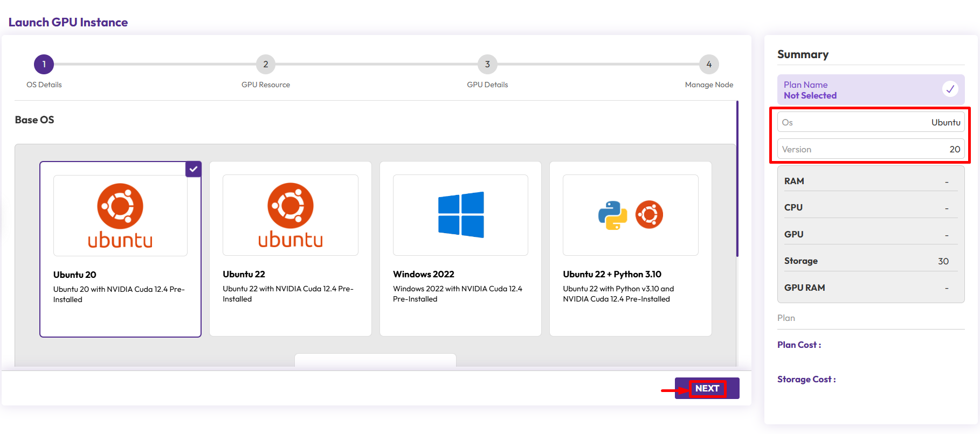
Task: Open step 3 GPU Details
Action: (487, 65)
